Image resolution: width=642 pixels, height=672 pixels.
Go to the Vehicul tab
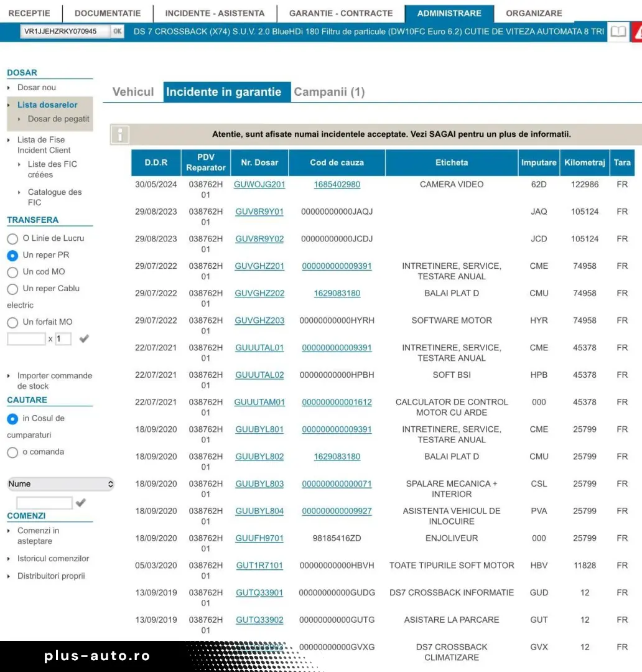pyautogui.click(x=133, y=92)
